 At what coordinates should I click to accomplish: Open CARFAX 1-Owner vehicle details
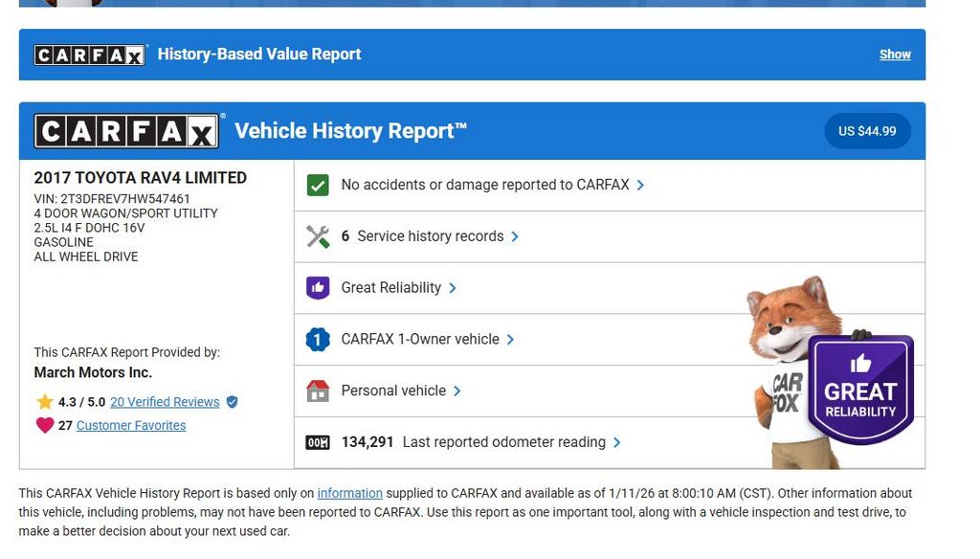click(420, 340)
